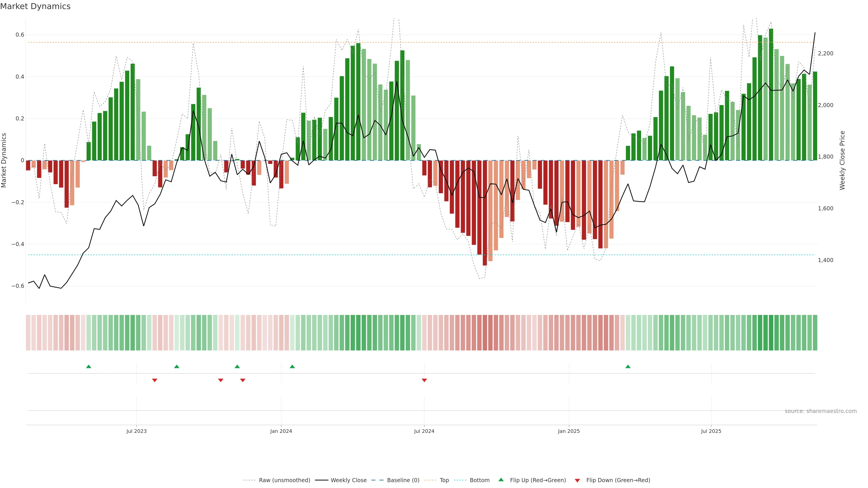
Task: Click the Jul 2024 x-axis label
Action: pyautogui.click(x=424, y=431)
